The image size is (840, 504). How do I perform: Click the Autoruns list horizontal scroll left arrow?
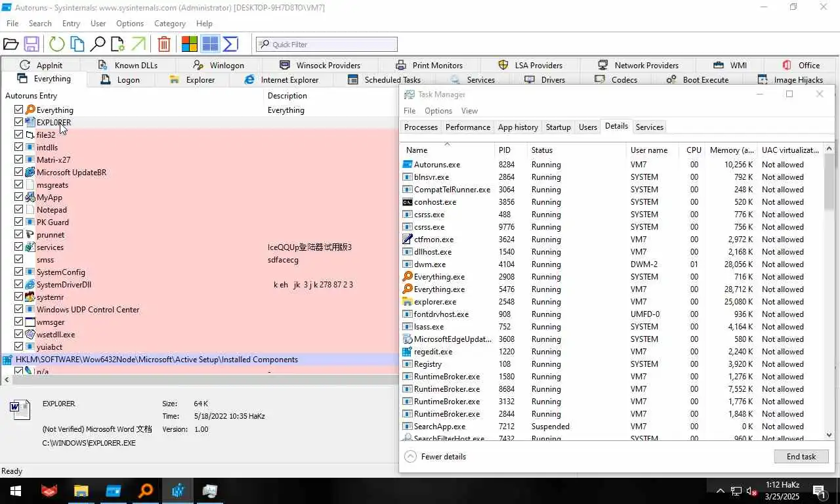[7, 380]
